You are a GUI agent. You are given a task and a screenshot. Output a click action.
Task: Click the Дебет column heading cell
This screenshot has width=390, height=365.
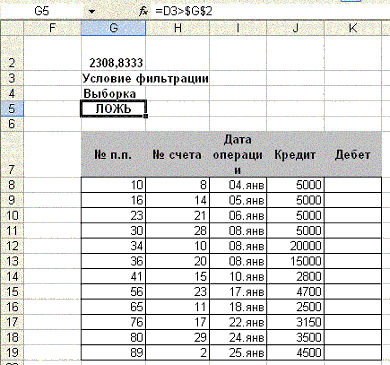tap(353, 154)
